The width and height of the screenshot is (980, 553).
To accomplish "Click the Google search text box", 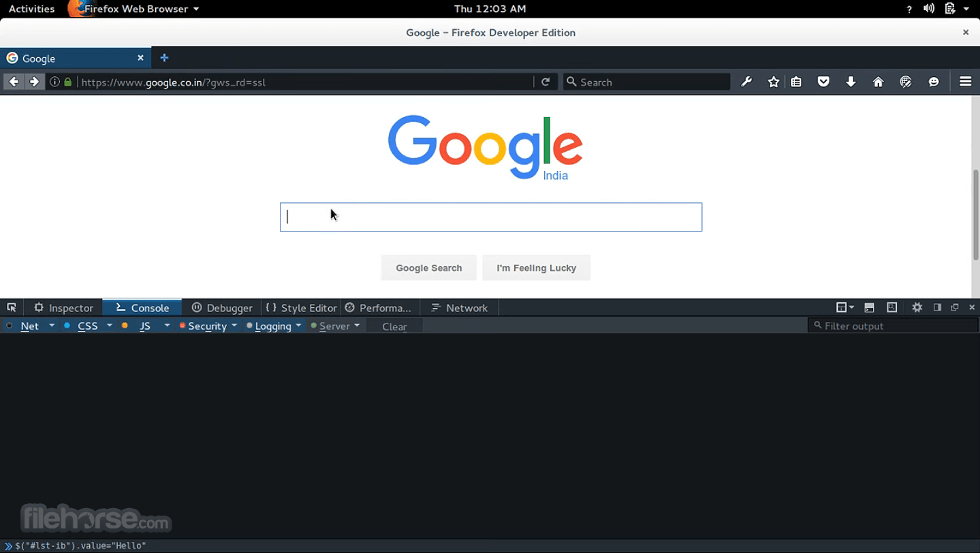I will coord(491,217).
